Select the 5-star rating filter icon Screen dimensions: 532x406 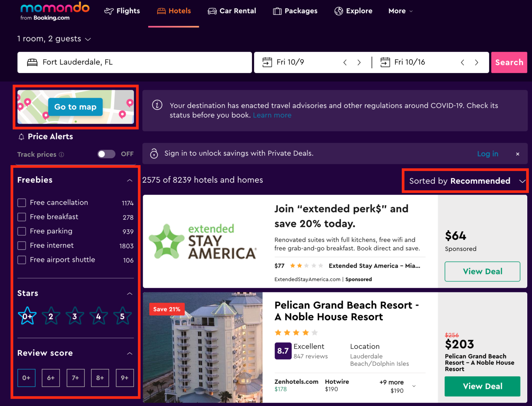122,316
